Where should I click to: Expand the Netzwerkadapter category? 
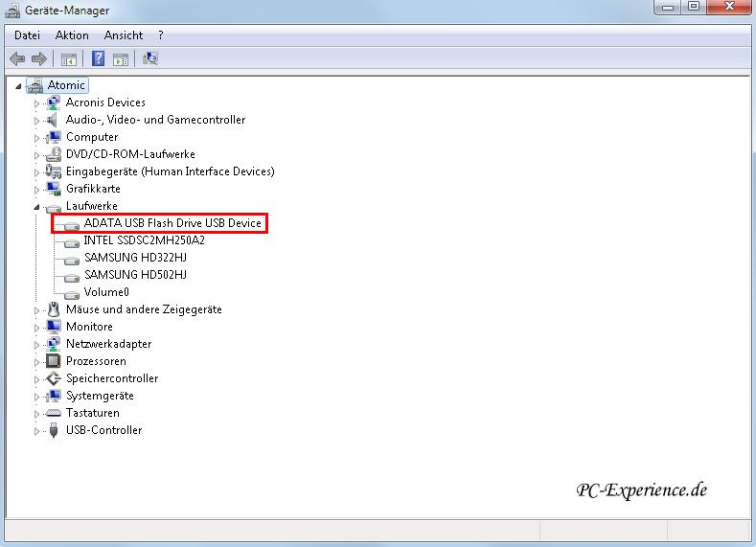37,344
